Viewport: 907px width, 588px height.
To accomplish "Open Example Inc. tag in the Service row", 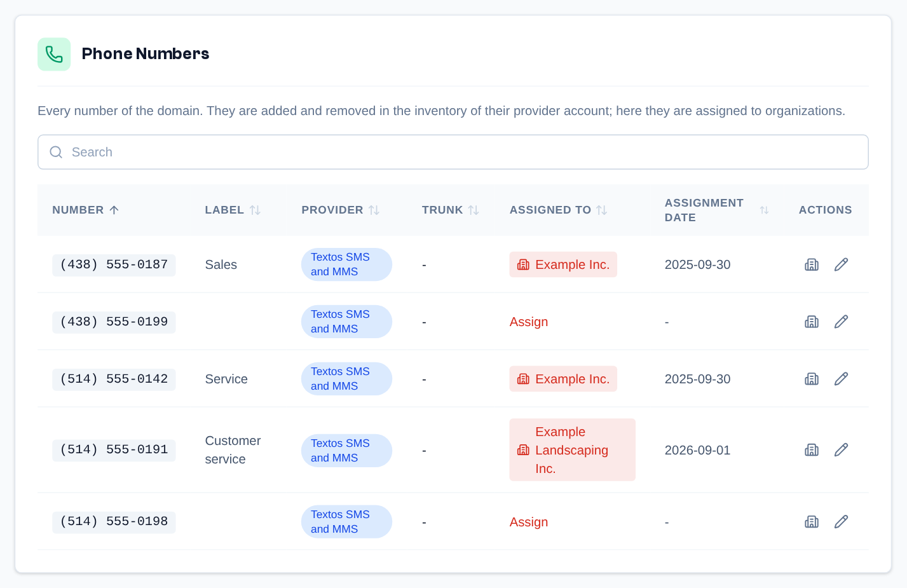I will click(563, 379).
